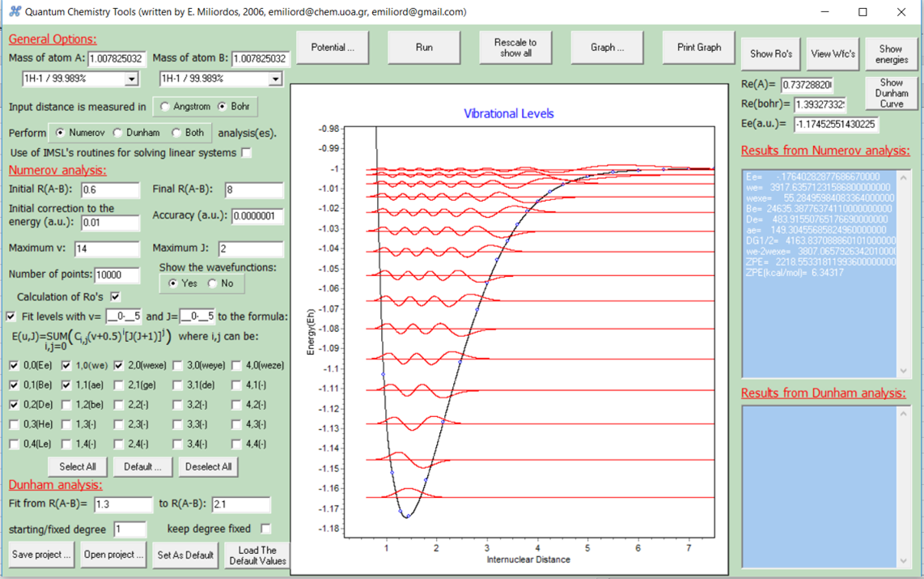Click Show Ro's
This screenshot has width=924, height=579.
[x=770, y=54]
